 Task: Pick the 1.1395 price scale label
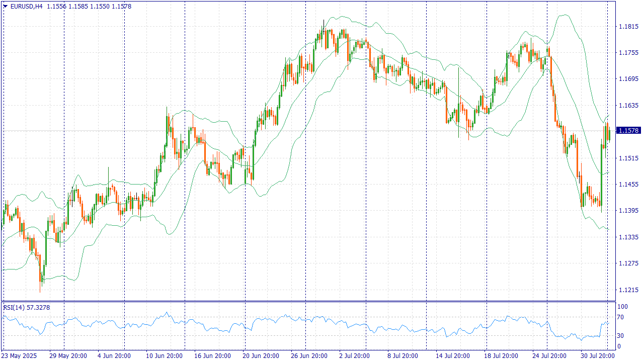[628, 211]
